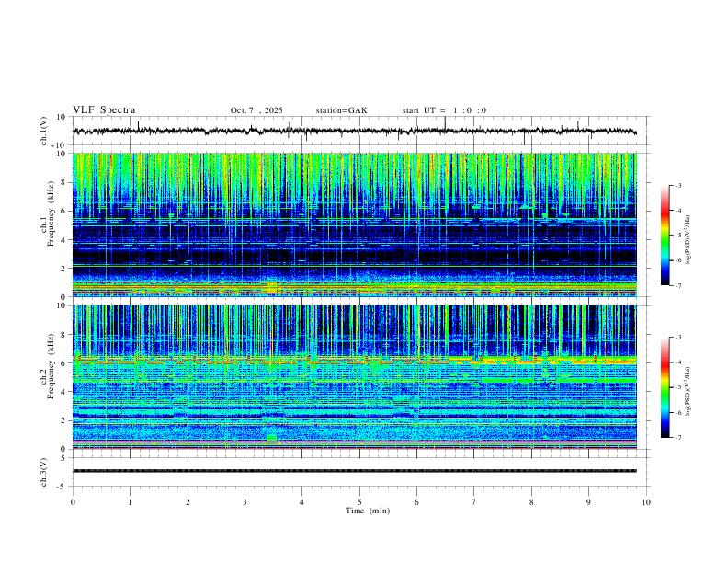
Task: Click the "start UT = 1 : 0 : 0" text
Action: coord(444,110)
